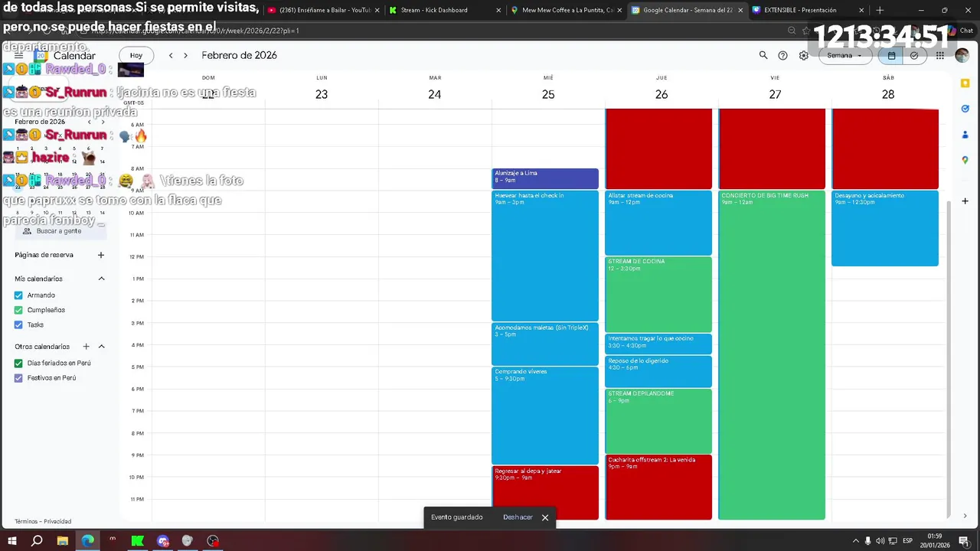Show hidden system tray icons
This screenshot has height=551, width=980.
tap(856, 541)
